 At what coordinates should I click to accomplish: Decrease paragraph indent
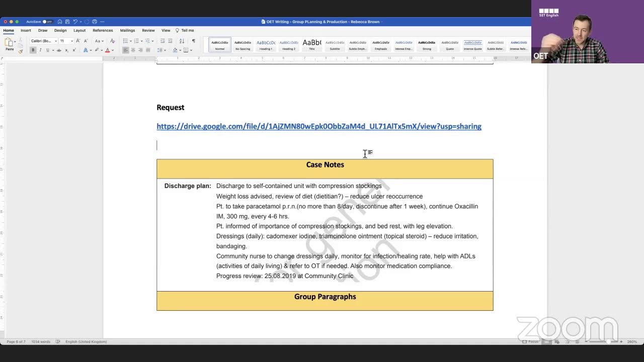(163, 41)
